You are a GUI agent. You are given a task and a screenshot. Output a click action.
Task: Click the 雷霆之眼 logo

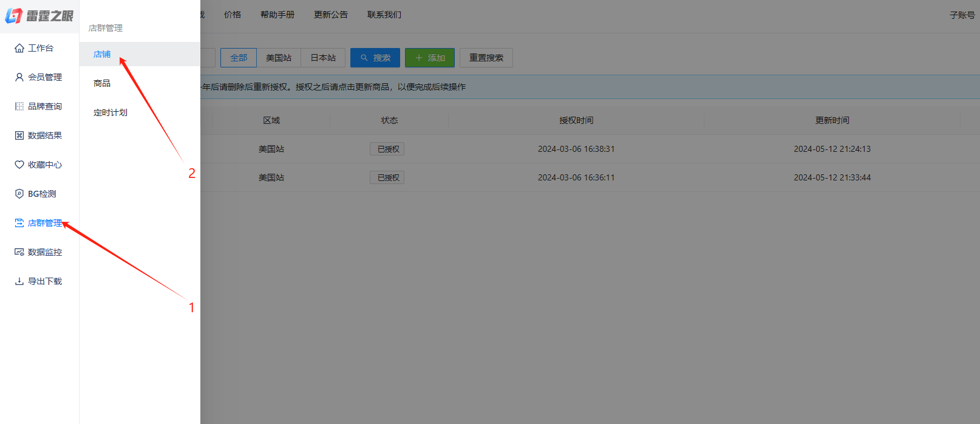[x=39, y=16]
